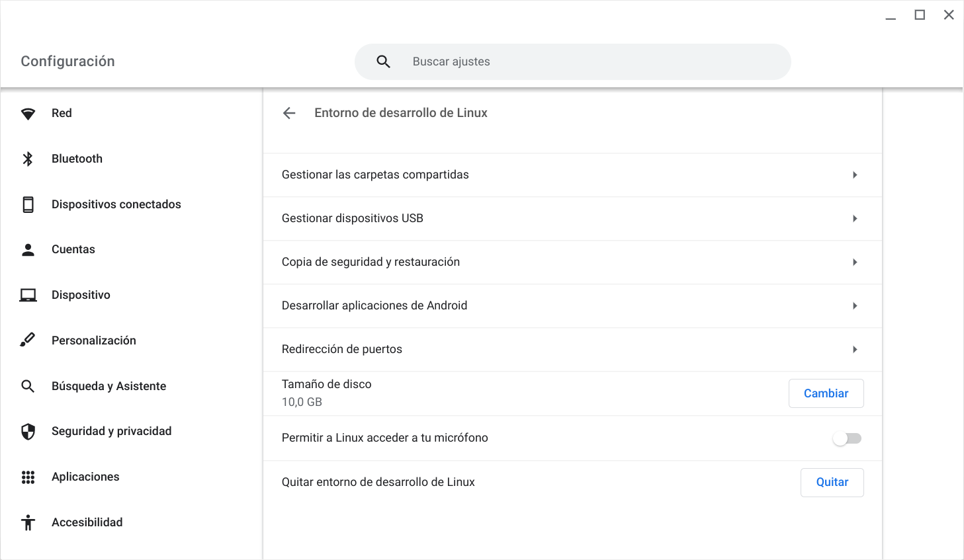The height and width of the screenshot is (560, 964).
Task: Expand Gestionar las carpetas compartidas arrow
Action: (x=855, y=175)
